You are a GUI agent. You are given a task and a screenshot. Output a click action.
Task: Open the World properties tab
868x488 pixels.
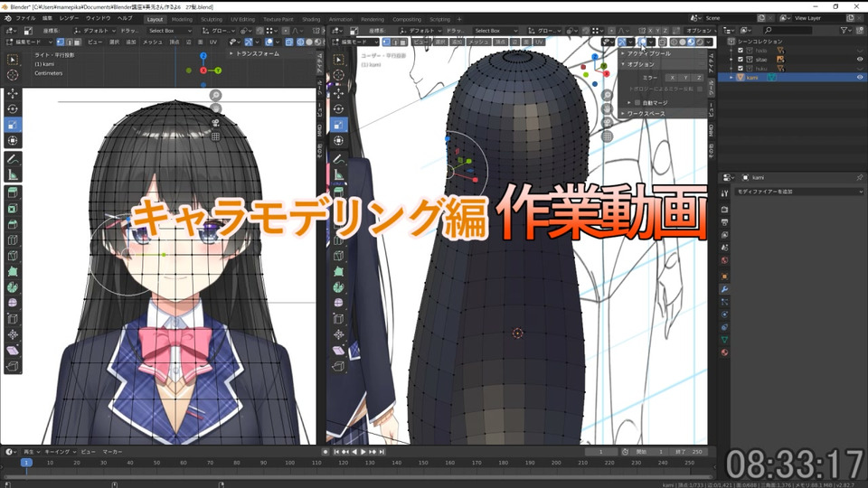point(724,260)
